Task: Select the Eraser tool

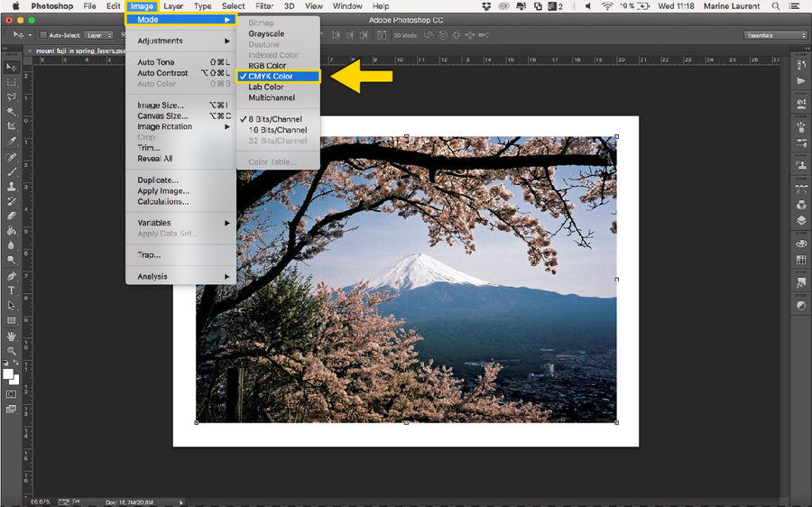Action: pyautogui.click(x=11, y=216)
